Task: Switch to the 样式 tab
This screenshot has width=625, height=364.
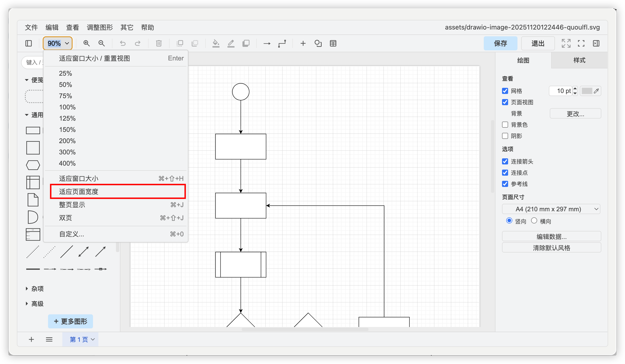Action: pyautogui.click(x=579, y=60)
